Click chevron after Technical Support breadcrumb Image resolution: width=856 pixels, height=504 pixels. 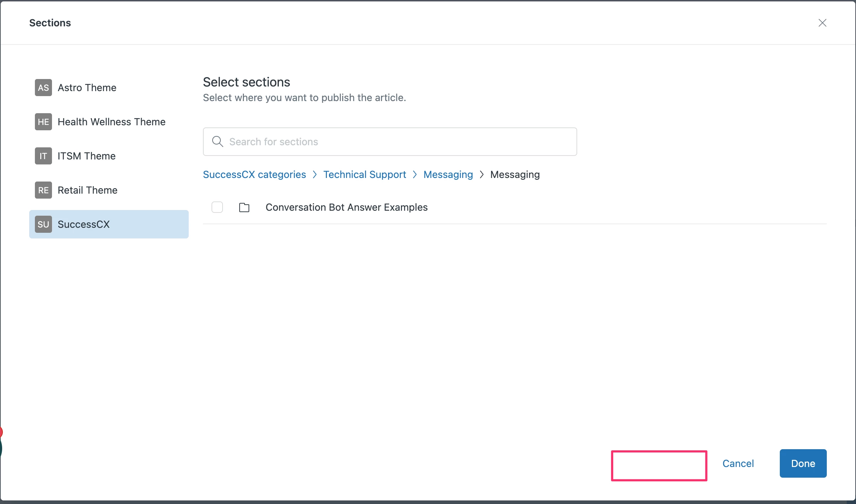(x=414, y=174)
